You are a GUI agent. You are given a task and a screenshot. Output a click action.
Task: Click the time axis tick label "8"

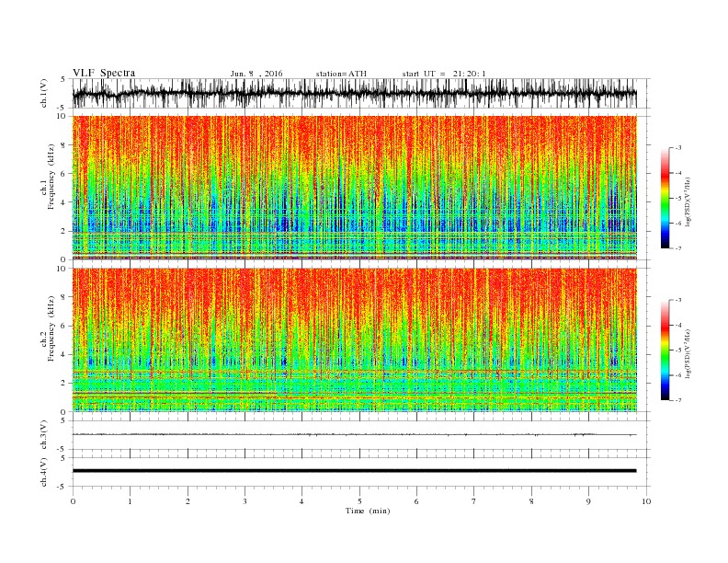coord(531,501)
